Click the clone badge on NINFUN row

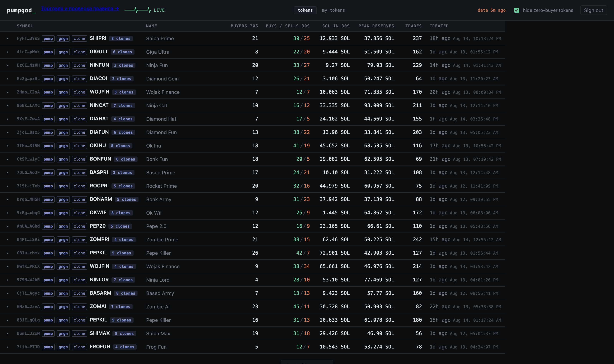click(79, 65)
